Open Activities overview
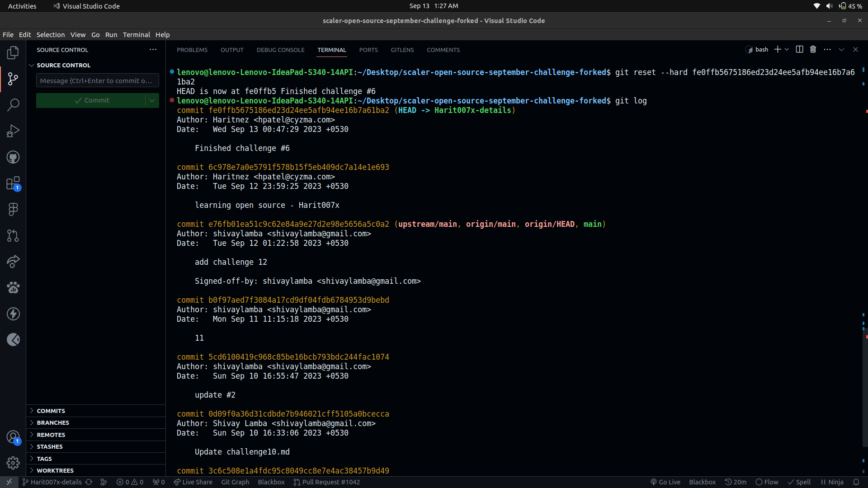Viewport: 868px width, 488px height. 22,6
